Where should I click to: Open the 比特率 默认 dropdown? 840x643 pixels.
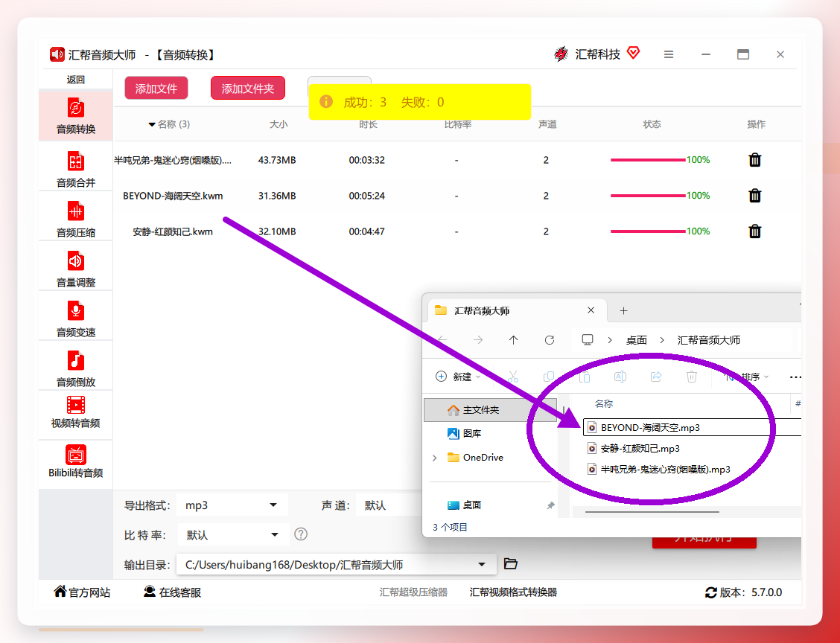233,534
